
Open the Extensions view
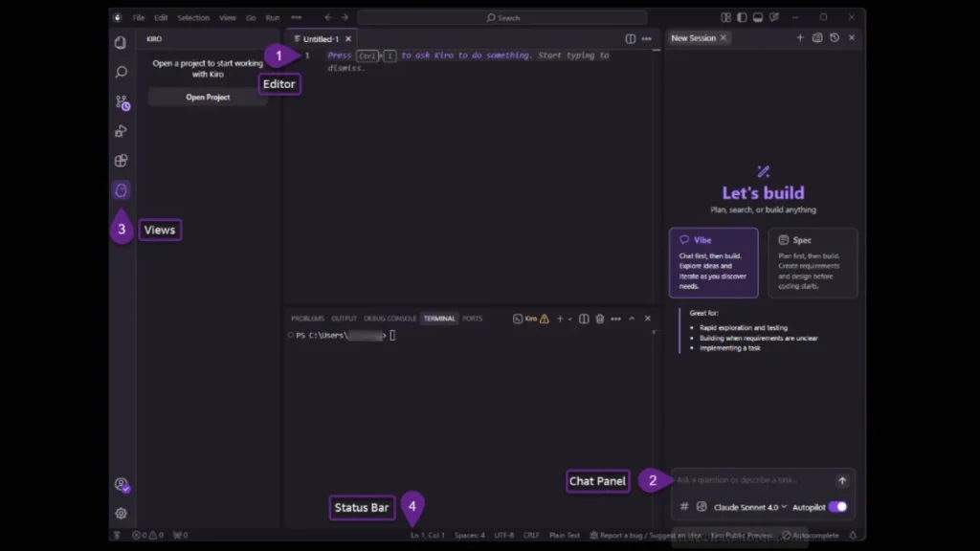[x=121, y=161]
